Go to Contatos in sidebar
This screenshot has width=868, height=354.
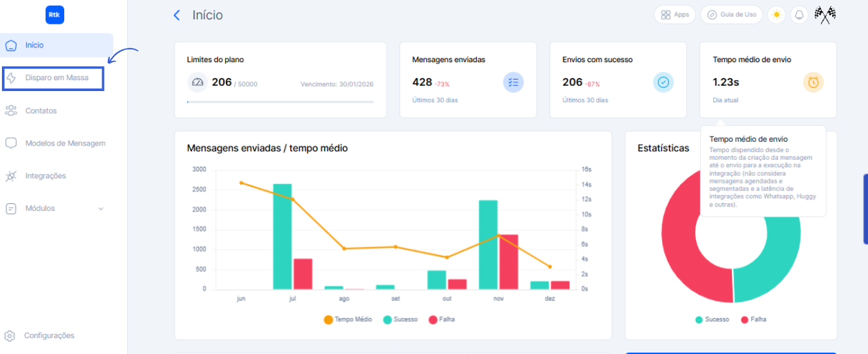tap(41, 111)
